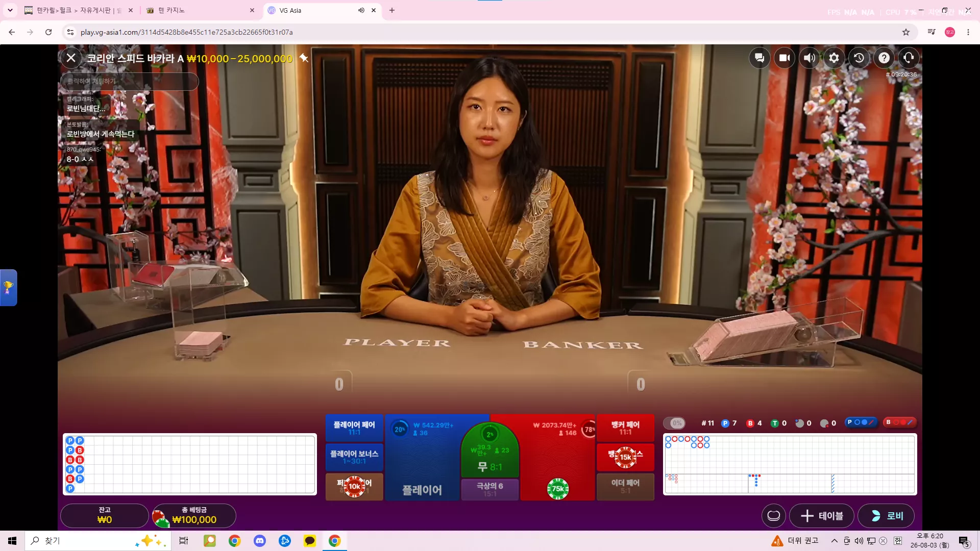Click the 10k chip on Perfect Pair
Screen dimensions: 980x551
[x=354, y=487]
